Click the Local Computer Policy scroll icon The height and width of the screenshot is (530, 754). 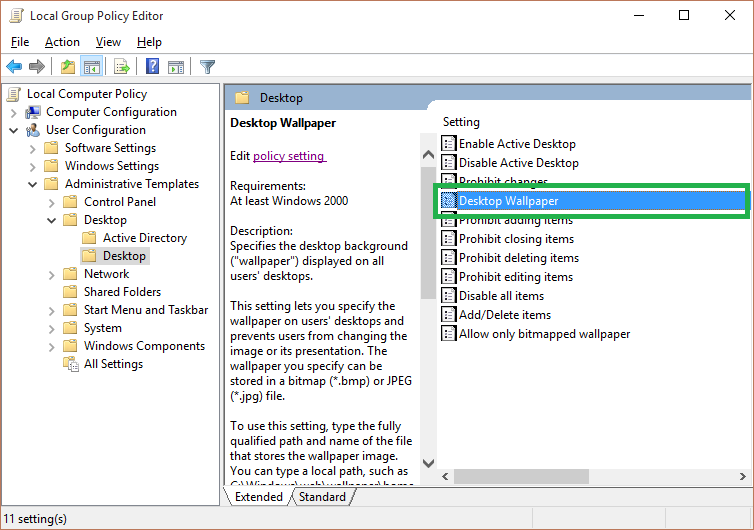pyautogui.click(x=14, y=94)
